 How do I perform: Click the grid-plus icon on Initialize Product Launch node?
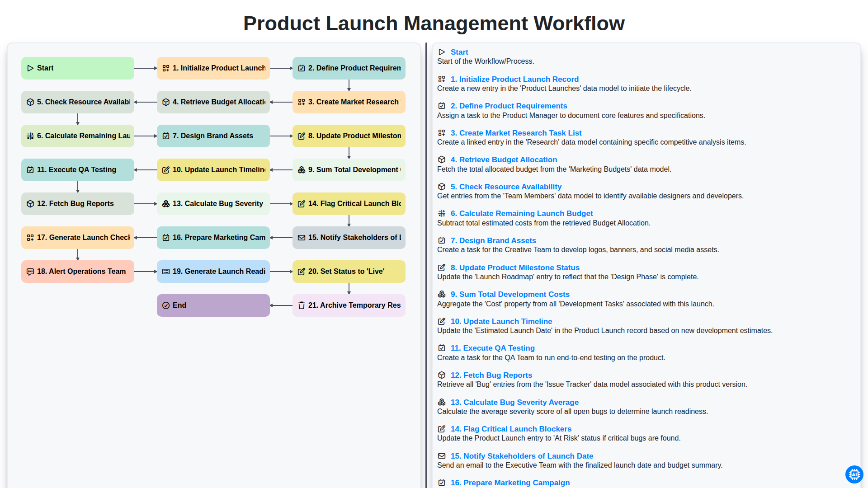pos(166,68)
